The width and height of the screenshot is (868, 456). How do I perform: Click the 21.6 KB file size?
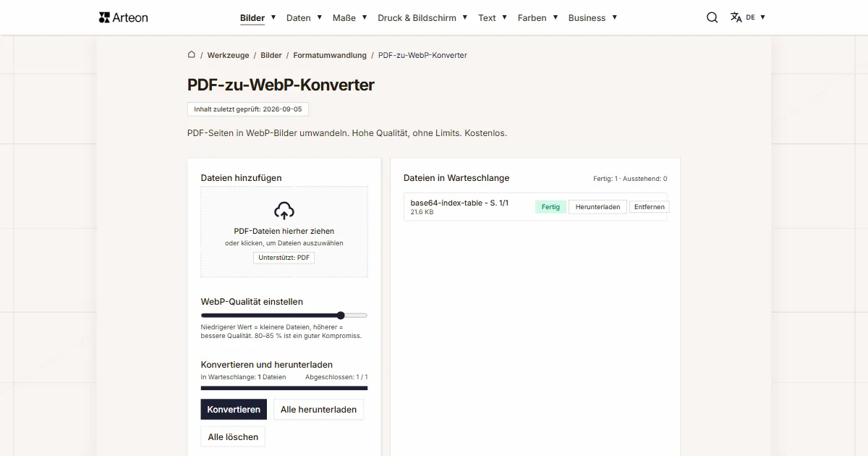422,212
